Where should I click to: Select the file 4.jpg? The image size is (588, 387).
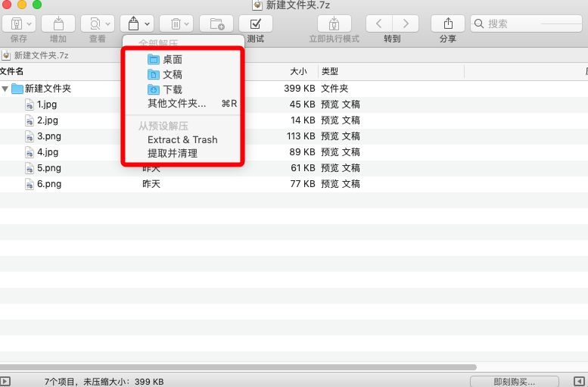294,152
